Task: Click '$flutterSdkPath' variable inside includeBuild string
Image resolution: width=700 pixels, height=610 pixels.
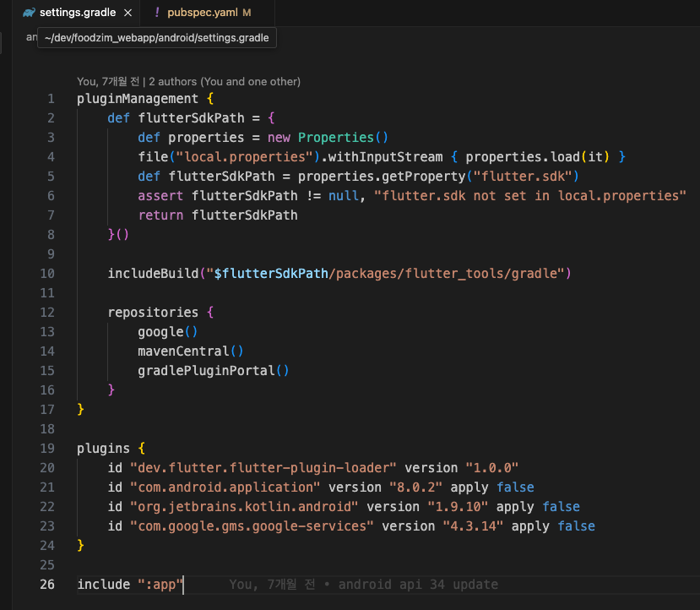Action: 271,274
